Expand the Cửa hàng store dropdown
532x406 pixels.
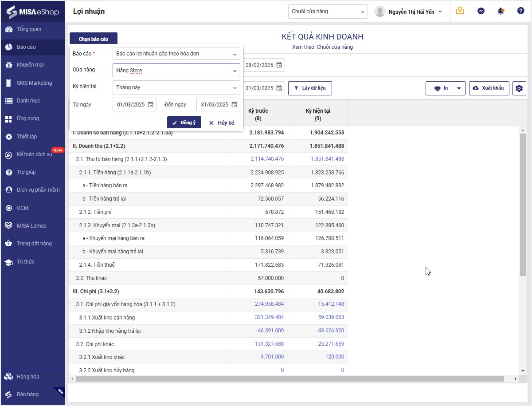[x=235, y=71]
